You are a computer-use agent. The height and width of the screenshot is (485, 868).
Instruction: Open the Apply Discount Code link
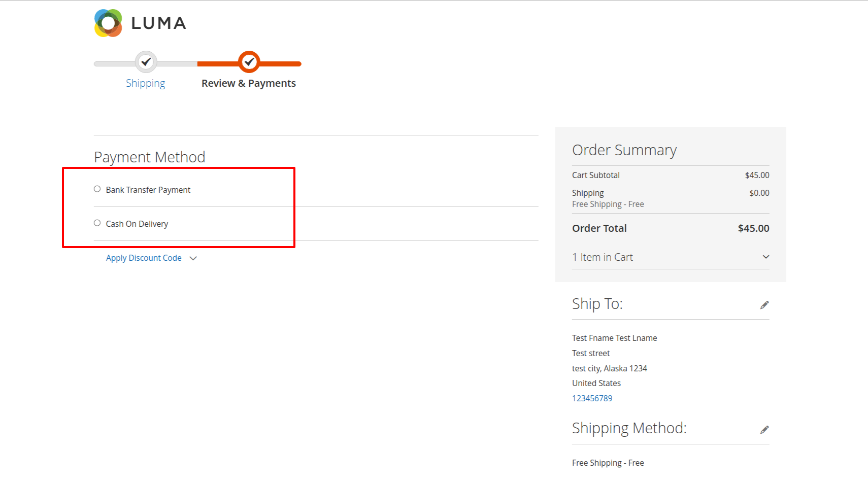144,258
